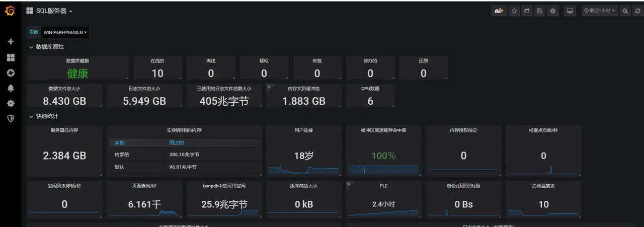Click the 0 Bs backup throughput value
The height and width of the screenshot is (227, 644).
[463, 204]
